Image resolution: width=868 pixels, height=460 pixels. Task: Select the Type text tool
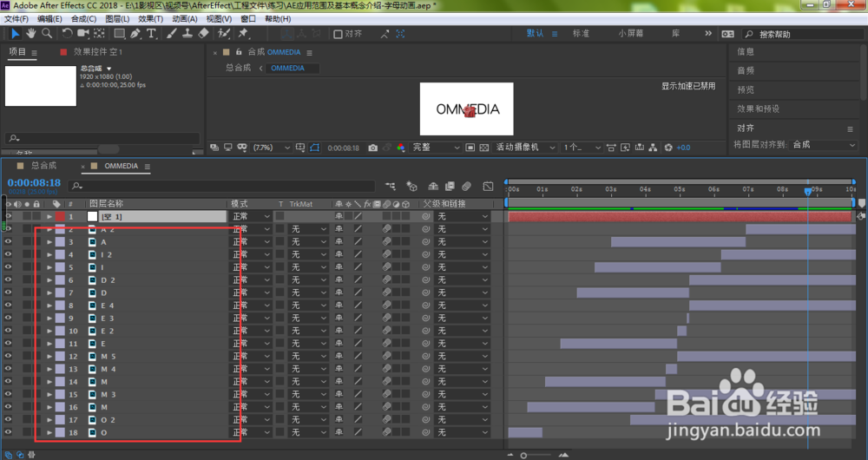pyautogui.click(x=151, y=34)
